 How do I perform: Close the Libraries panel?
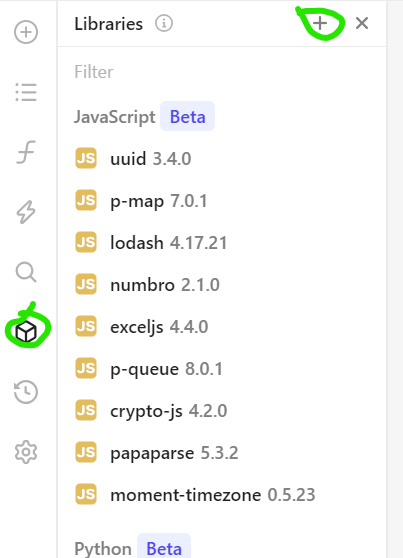pos(362,23)
